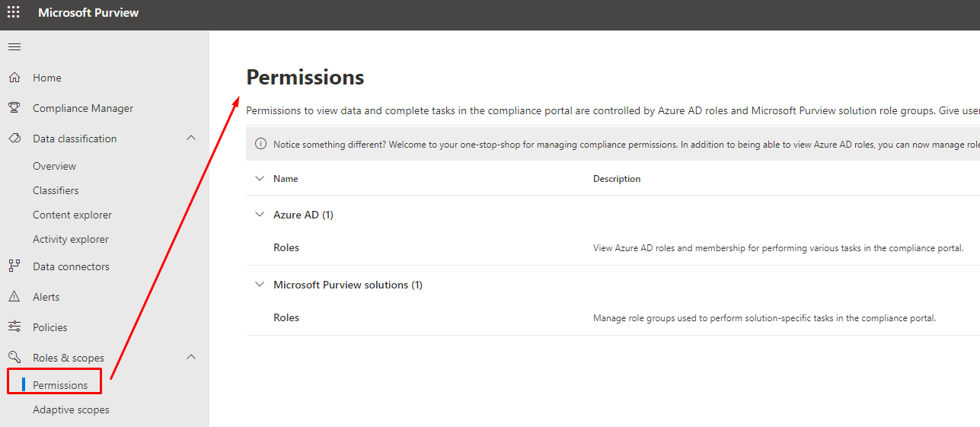The width and height of the screenshot is (980, 427).
Task: Click the Roles & scopes key icon
Action: 14,358
